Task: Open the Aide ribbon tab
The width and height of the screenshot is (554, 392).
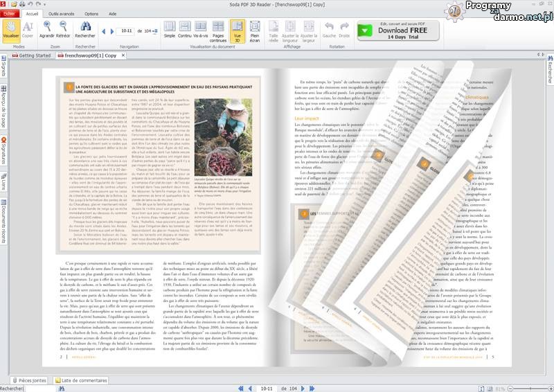Action: pyautogui.click(x=112, y=14)
